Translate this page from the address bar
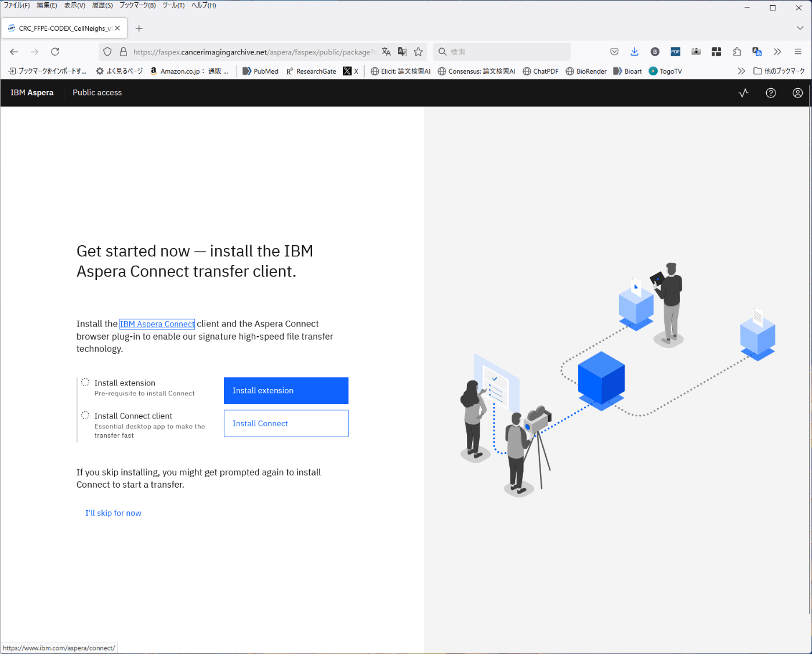812x654 pixels. pos(386,52)
